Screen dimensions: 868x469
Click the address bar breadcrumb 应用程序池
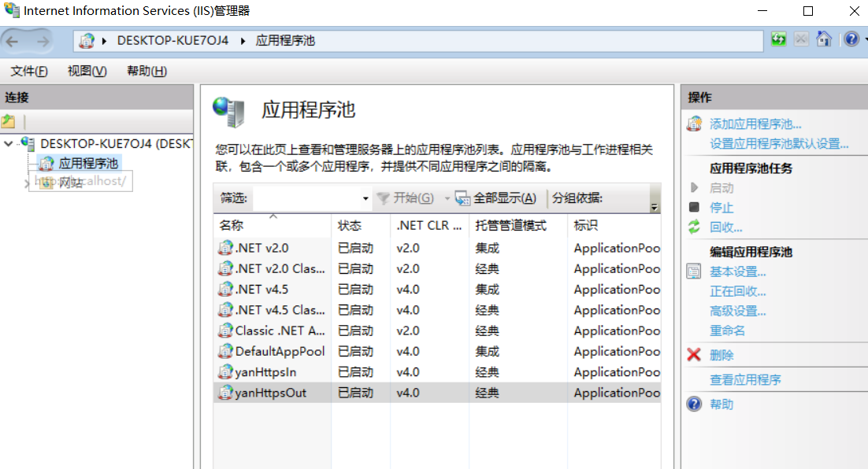click(x=285, y=41)
